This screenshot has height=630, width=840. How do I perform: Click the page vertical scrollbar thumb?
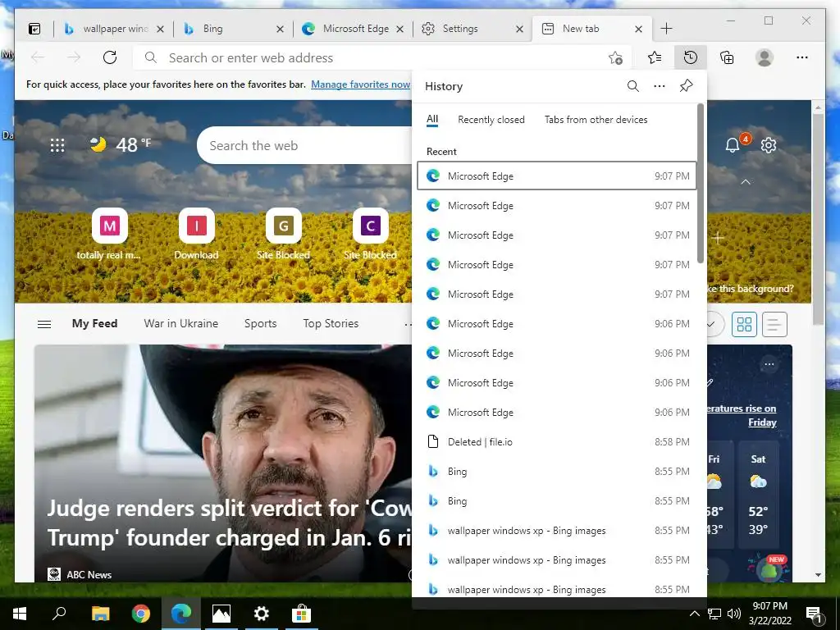point(818,220)
